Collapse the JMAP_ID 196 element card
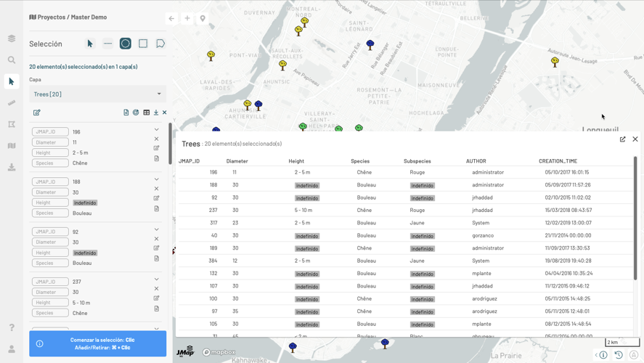 [156, 130]
